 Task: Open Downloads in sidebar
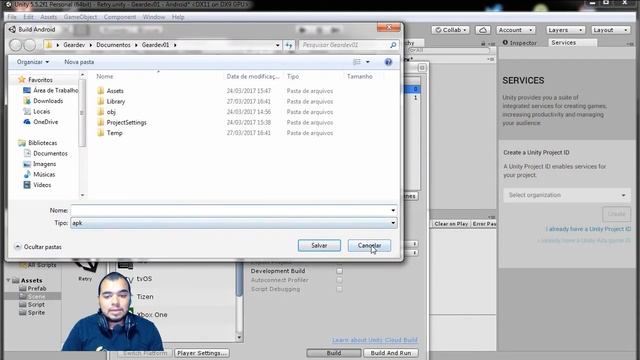(48, 101)
